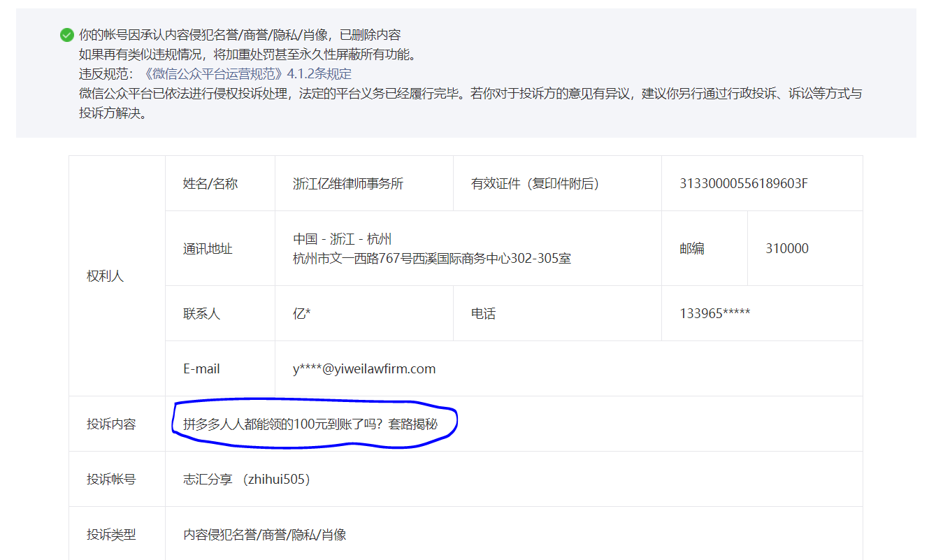Click the 投诉内容 label cell
This screenshot has height=560, width=936.
[x=111, y=424]
